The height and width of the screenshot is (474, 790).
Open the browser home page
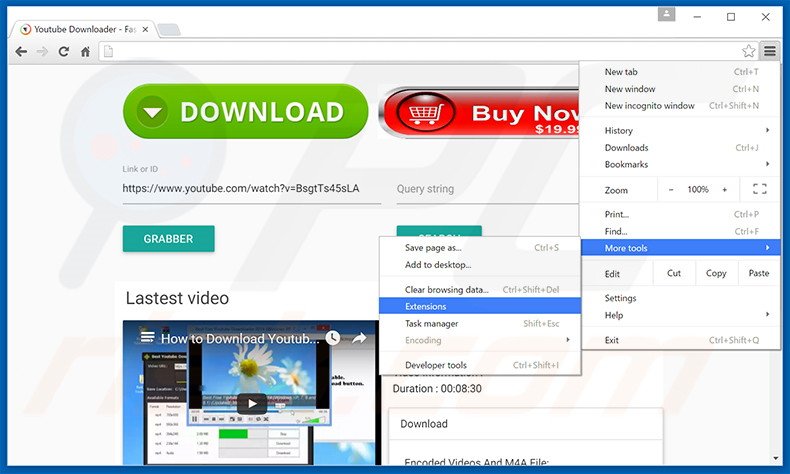tap(85, 51)
